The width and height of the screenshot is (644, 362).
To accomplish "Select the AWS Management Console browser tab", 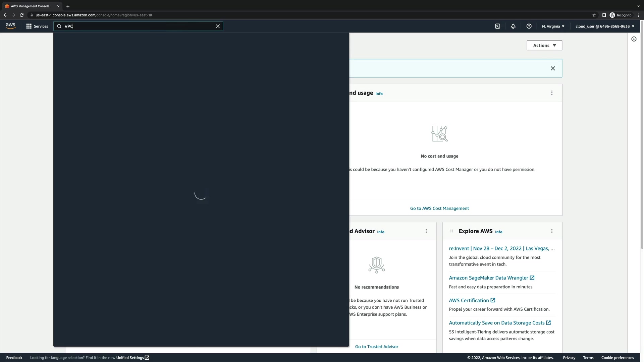I will [30, 6].
